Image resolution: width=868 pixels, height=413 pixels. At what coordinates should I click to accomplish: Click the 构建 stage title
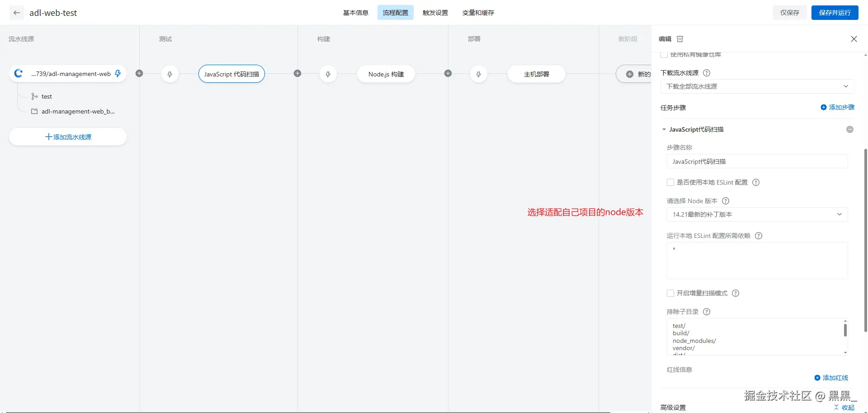pyautogui.click(x=324, y=39)
